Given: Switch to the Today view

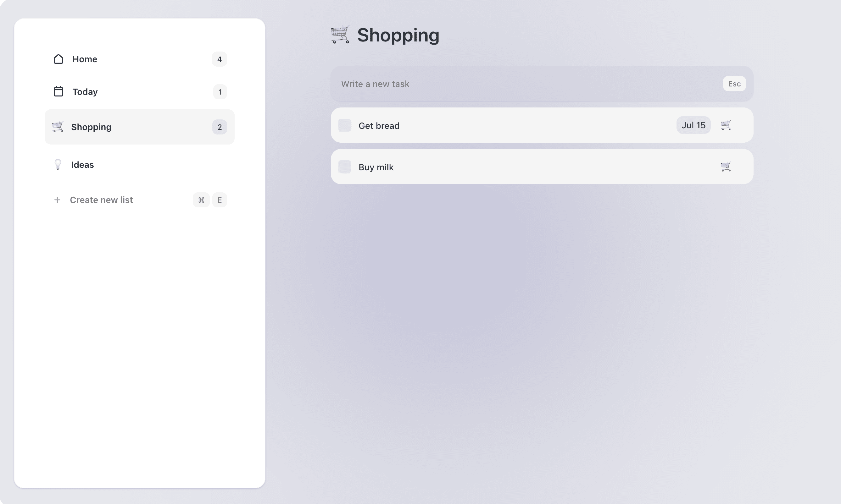Looking at the screenshot, I should coord(85,92).
